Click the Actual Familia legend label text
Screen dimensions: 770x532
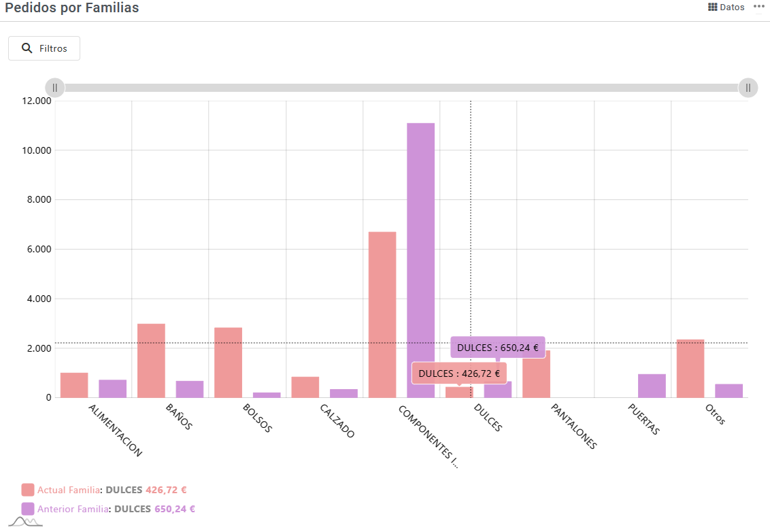coord(68,490)
